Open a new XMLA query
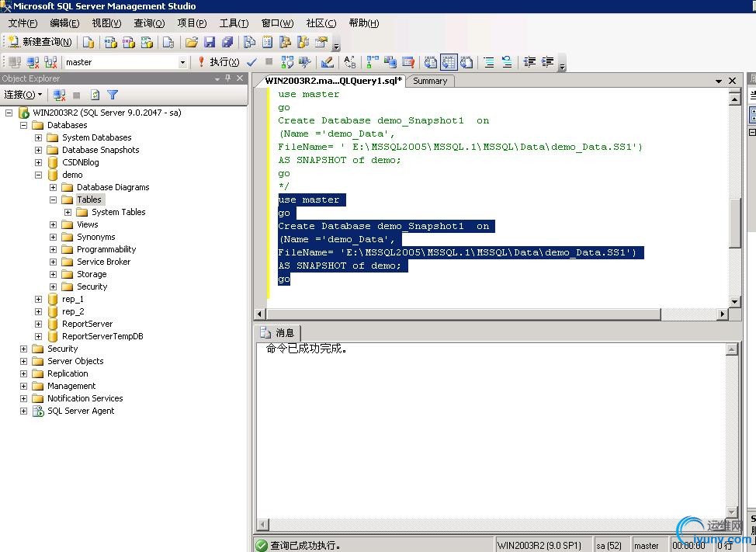756x552 pixels. click(147, 42)
